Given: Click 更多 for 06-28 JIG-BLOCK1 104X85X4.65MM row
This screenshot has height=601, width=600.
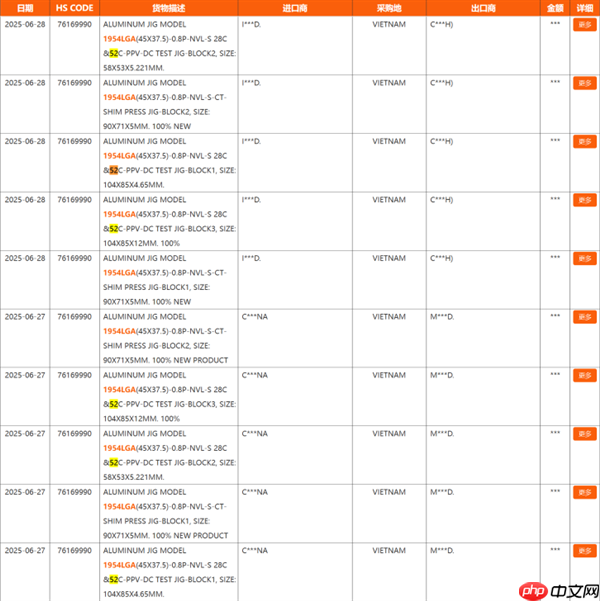Looking at the screenshot, I should tap(584, 142).
